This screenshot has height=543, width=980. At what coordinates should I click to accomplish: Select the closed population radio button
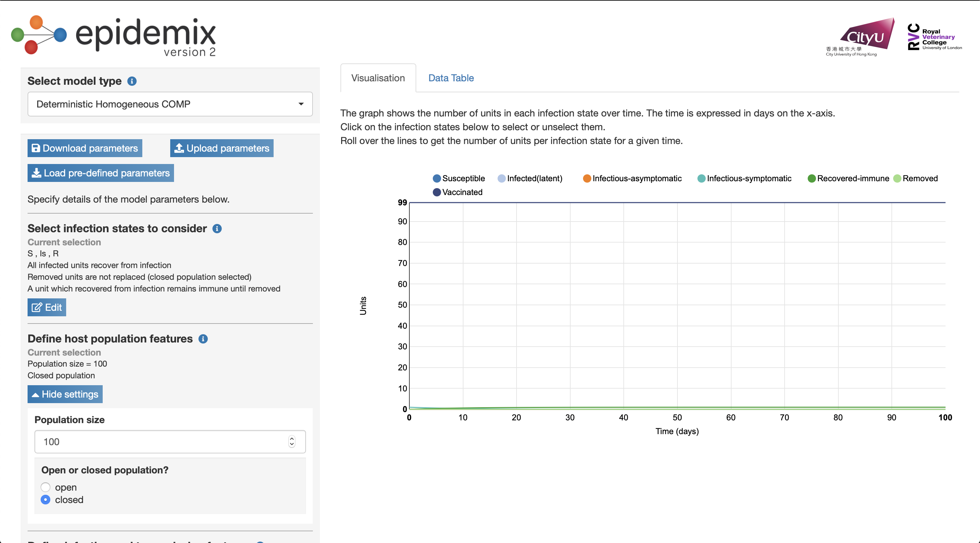45,500
